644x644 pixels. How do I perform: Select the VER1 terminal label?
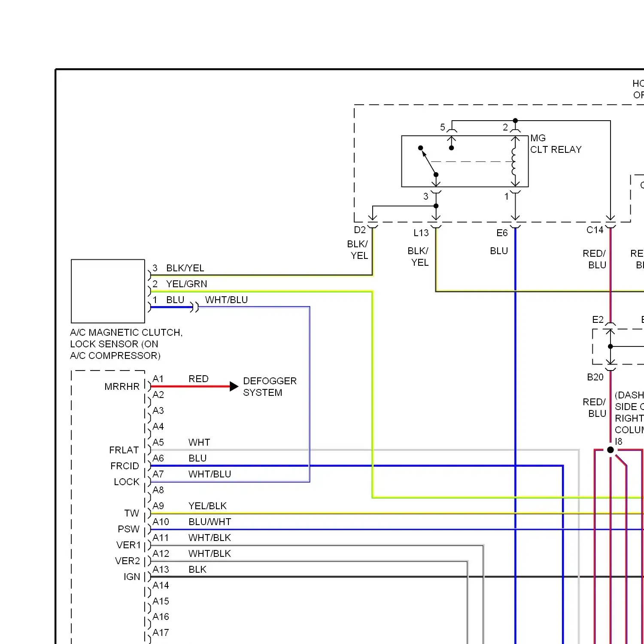(128, 545)
